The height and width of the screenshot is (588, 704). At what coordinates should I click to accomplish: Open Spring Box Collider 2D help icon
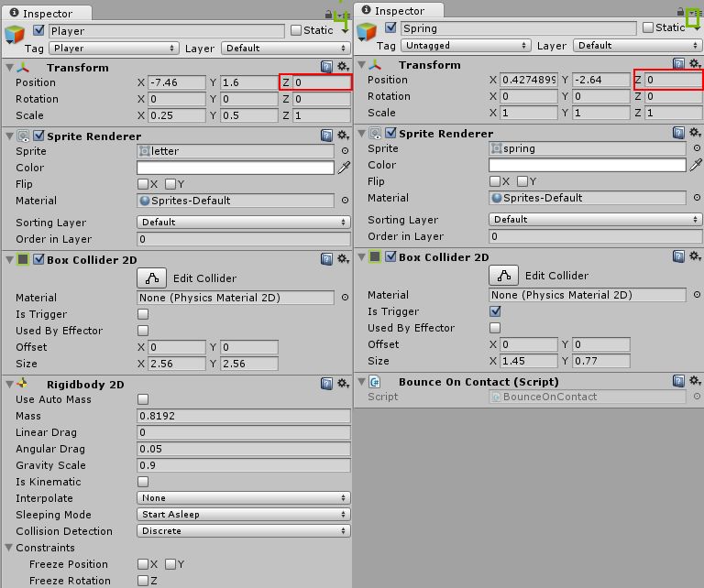click(679, 256)
